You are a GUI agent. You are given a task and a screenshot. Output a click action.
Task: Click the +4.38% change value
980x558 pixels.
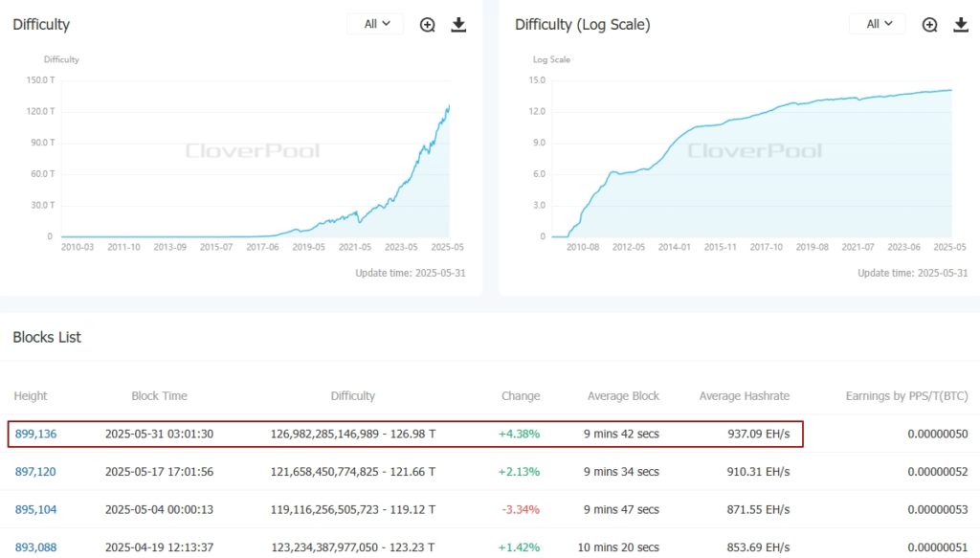[521, 433]
